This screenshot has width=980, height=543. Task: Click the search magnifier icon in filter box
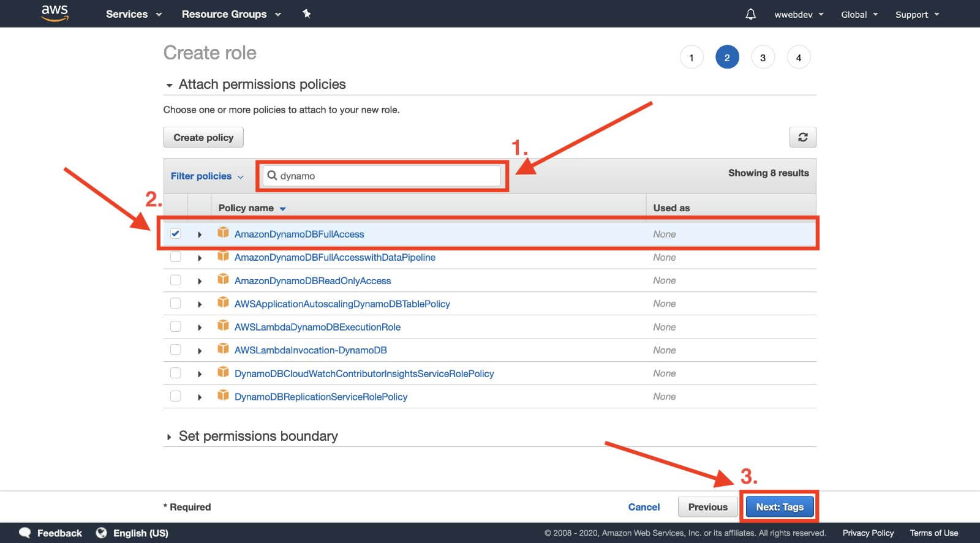click(272, 176)
